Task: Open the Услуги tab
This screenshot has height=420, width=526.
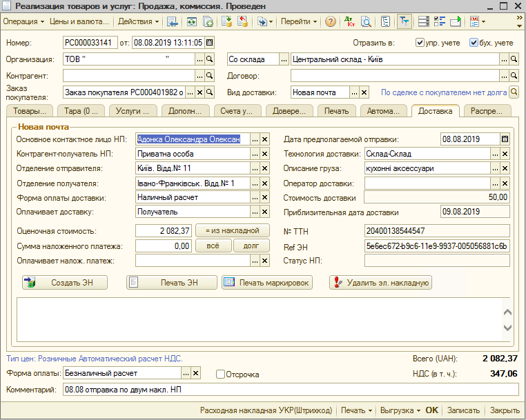Action: [132, 110]
